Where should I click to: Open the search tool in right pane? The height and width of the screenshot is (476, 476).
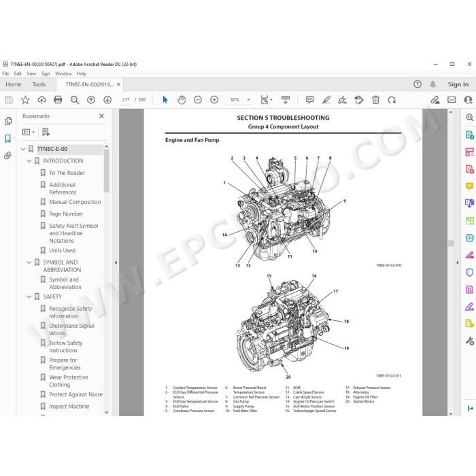coord(469,118)
